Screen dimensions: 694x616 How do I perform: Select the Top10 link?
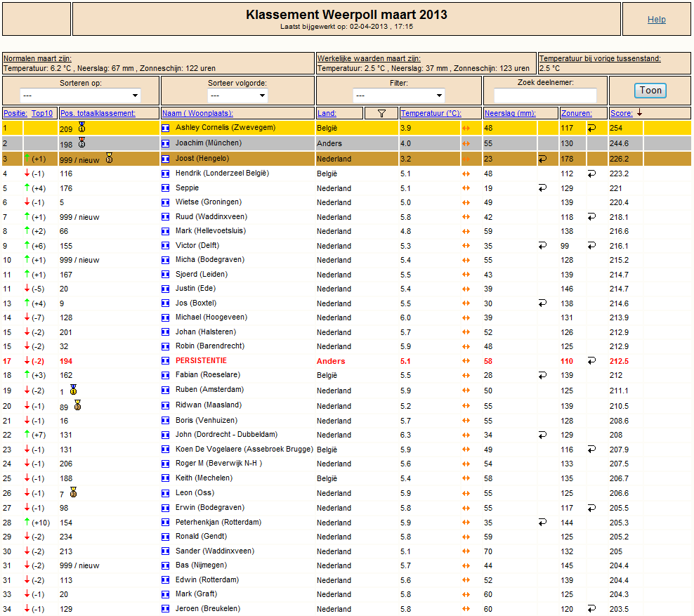tap(42, 113)
